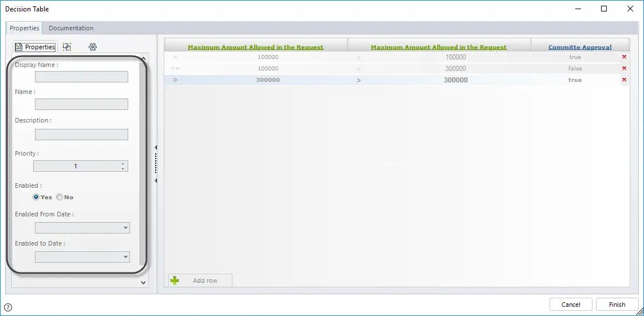Viewport: 644px width, 316px height.
Task: Click the properties panel scroll-down arrow
Action: pyautogui.click(x=143, y=282)
